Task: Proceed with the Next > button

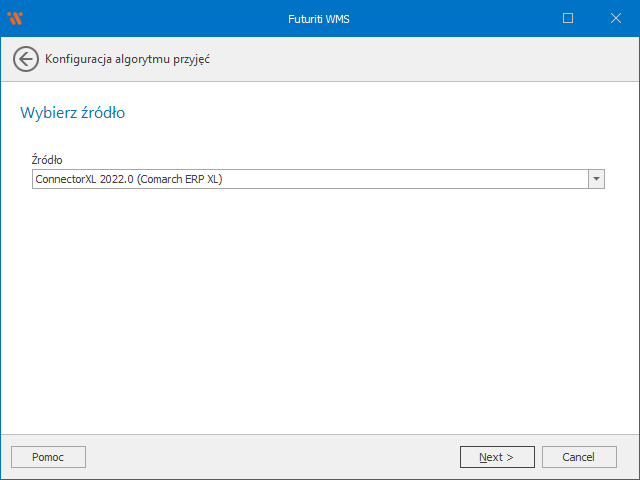Action: pyautogui.click(x=496, y=457)
